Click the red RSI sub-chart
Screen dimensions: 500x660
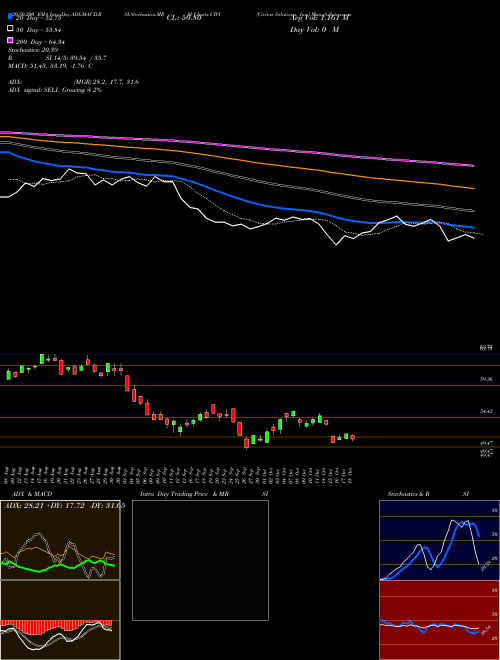coord(439,620)
